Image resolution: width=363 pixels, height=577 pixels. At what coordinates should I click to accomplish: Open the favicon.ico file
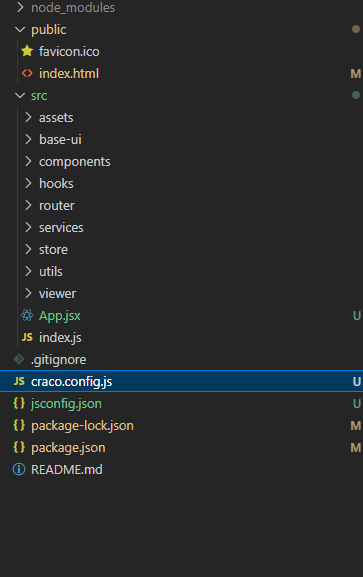[x=69, y=51]
